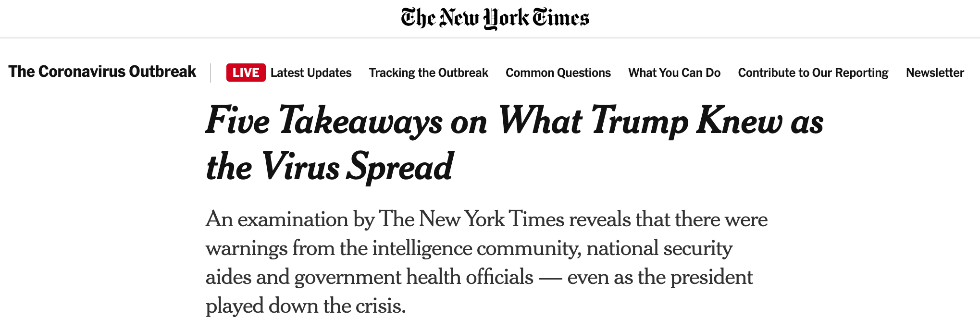Image resolution: width=980 pixels, height=330 pixels.
Task: Click the horizontal rule under the masthead
Action: point(490,38)
